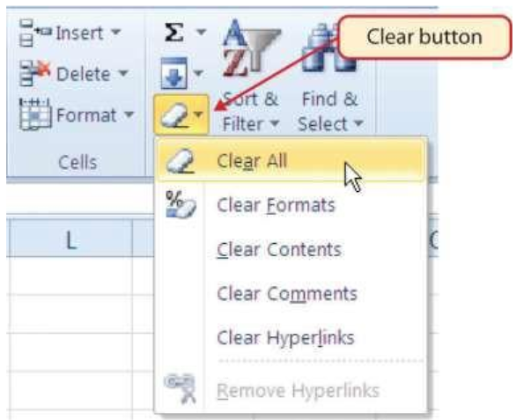Click the Sort & Filter A-Z funnel icon
The image size is (531, 420).
click(x=251, y=48)
